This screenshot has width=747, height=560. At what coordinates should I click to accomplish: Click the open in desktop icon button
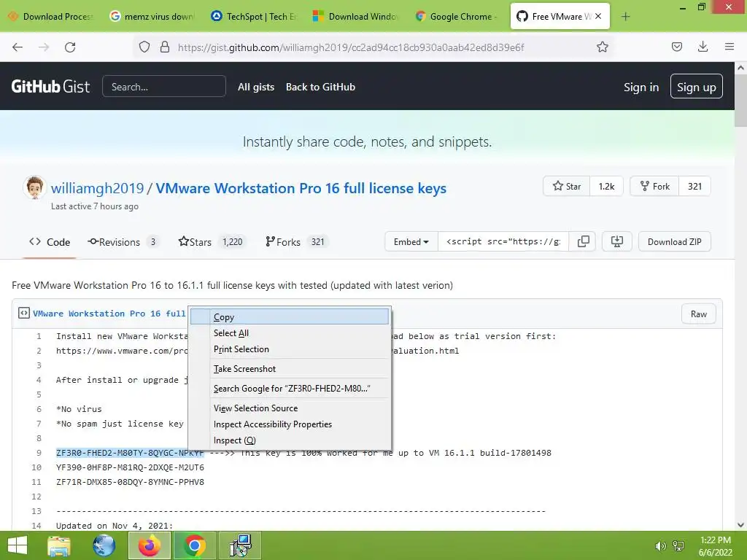click(x=617, y=241)
